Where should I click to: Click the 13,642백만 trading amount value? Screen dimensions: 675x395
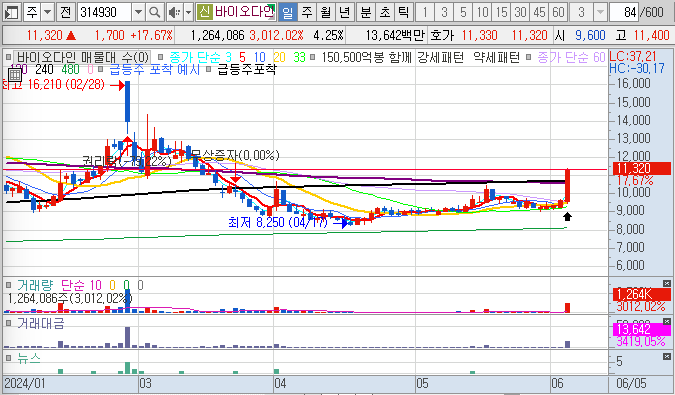(x=395, y=35)
